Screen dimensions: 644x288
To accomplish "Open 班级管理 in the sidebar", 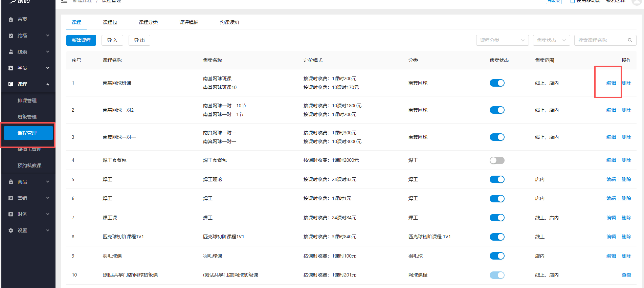I will [27, 117].
